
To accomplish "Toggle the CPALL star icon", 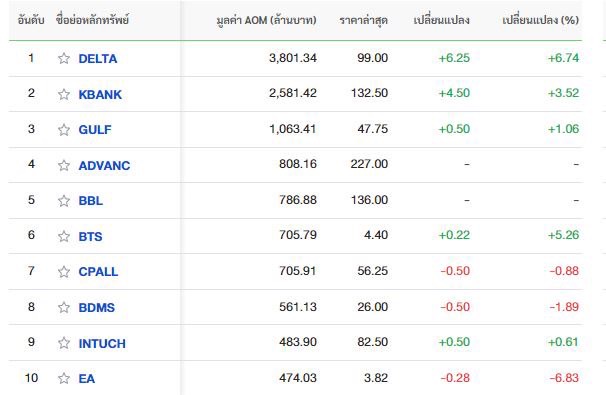I will [x=64, y=272].
